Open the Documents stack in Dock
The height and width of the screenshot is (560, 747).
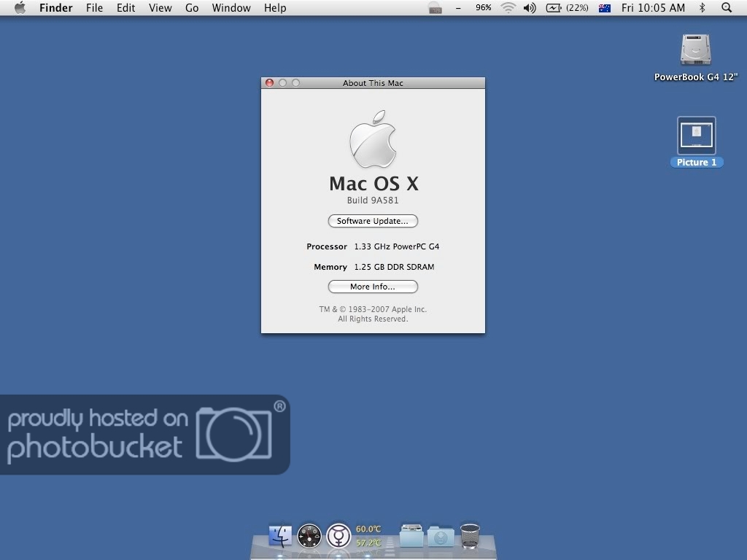(x=411, y=535)
